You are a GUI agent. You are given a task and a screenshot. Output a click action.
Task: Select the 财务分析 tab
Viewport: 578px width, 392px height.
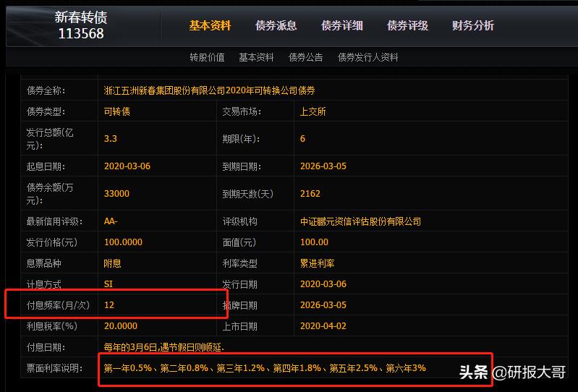pyautogui.click(x=473, y=26)
